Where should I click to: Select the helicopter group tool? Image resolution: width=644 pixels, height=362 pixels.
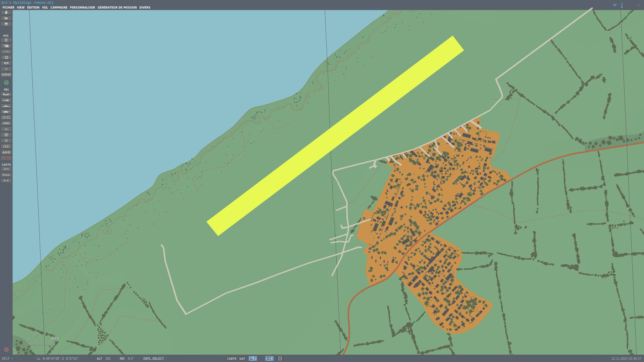pyautogui.click(x=6, y=100)
